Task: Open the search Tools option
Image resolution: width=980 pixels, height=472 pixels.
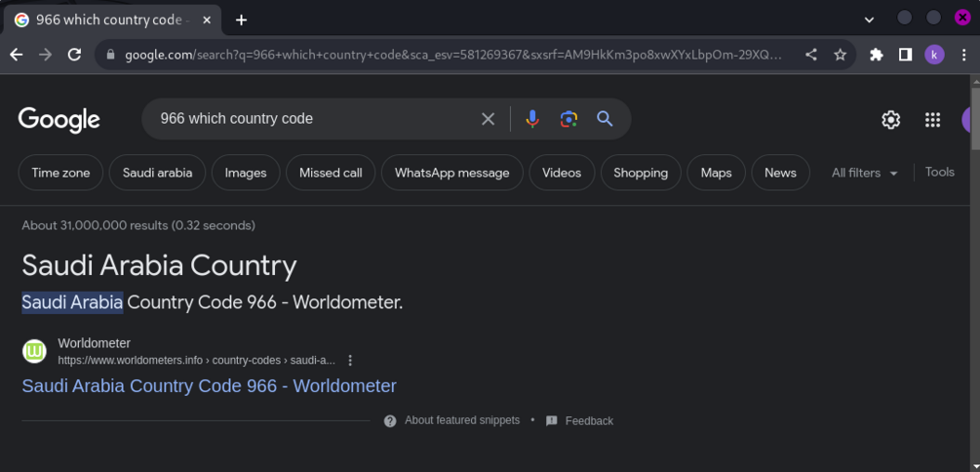Action: [x=939, y=172]
